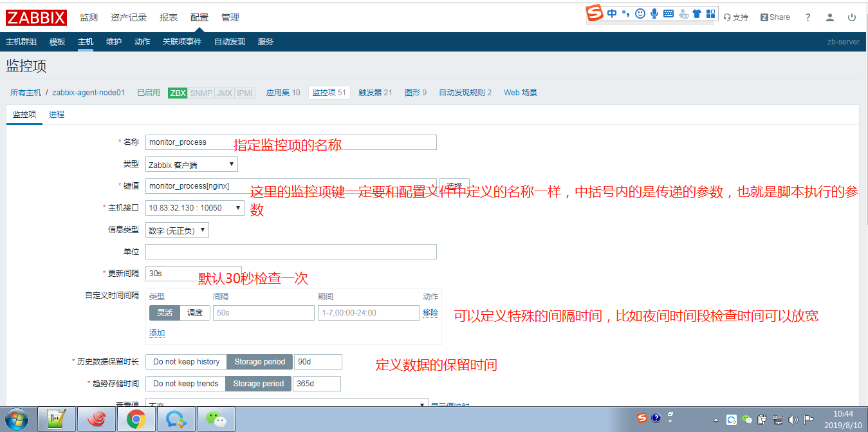This screenshot has height=432, width=868.
Task: Focus the 更新间隔 30s field
Action: (x=194, y=274)
